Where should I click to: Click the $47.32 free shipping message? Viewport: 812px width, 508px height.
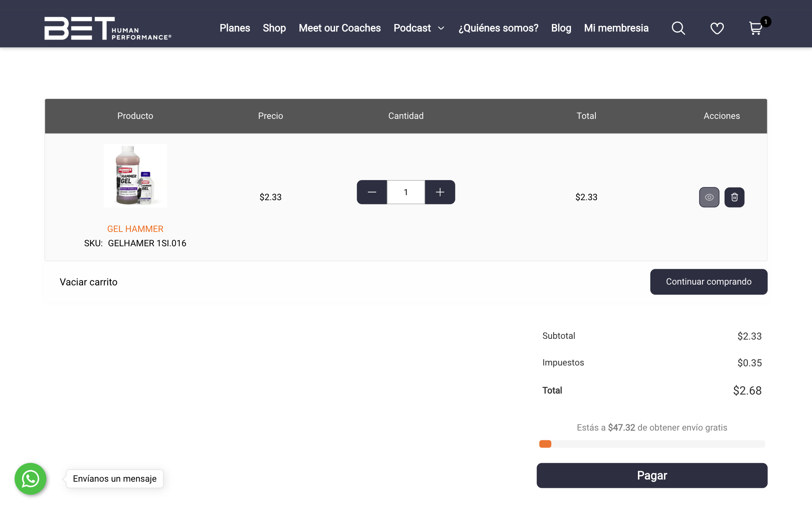pyautogui.click(x=652, y=427)
